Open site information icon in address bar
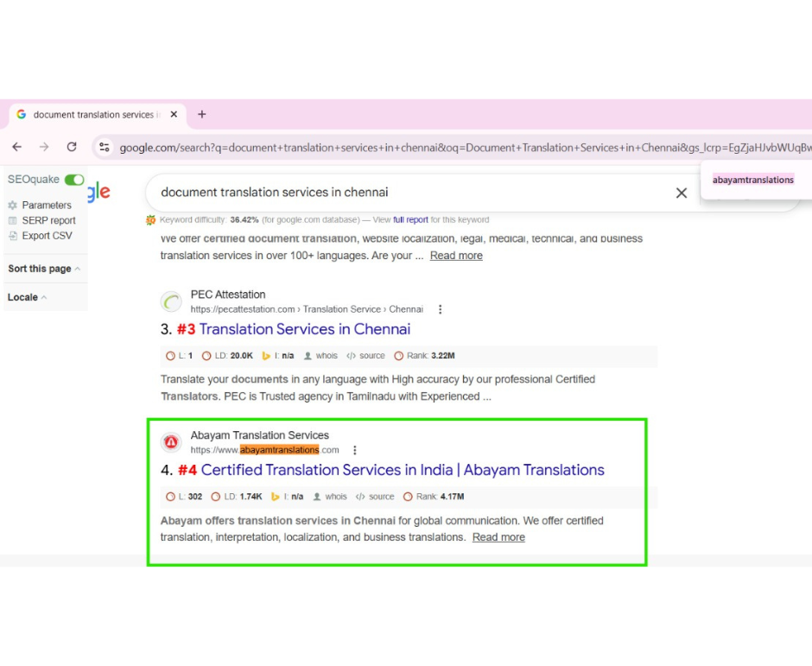 [x=104, y=147]
